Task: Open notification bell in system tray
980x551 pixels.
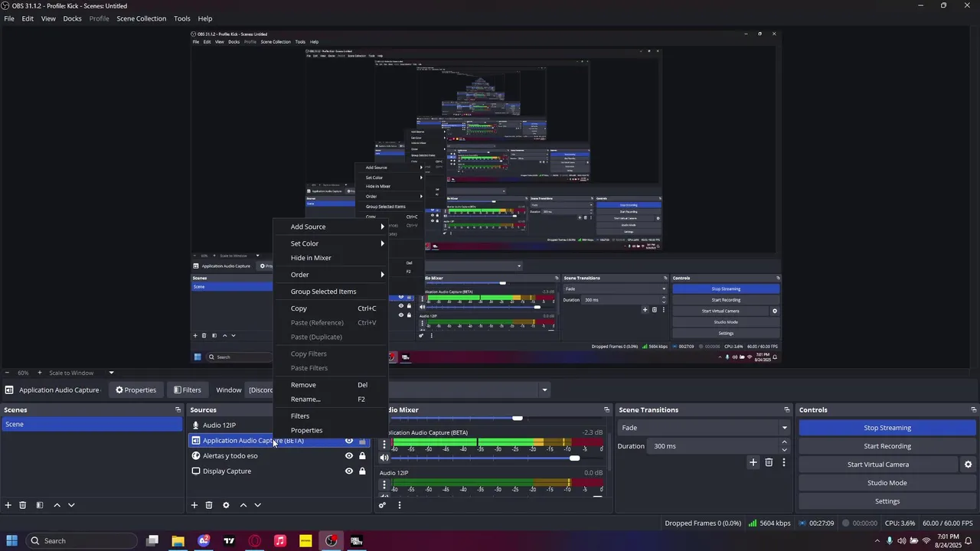Action: 969,541
